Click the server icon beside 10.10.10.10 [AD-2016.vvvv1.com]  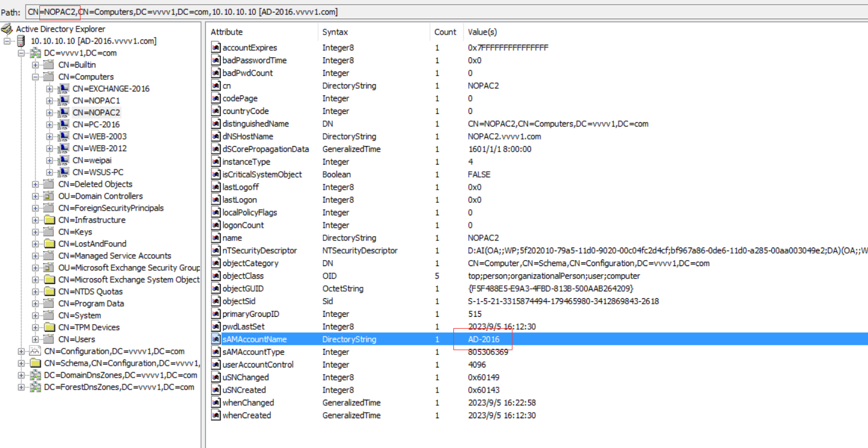coord(21,41)
